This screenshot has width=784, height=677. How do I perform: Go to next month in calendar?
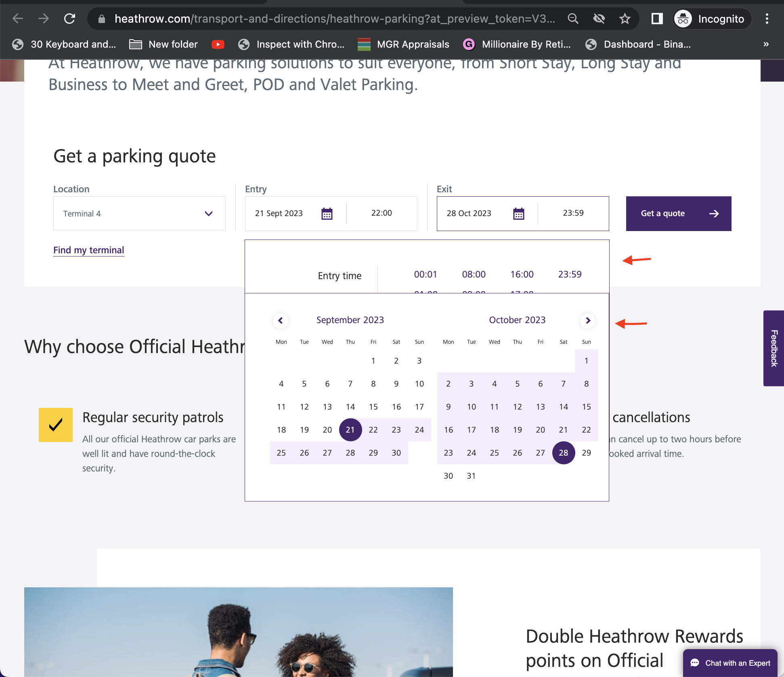pyautogui.click(x=588, y=321)
